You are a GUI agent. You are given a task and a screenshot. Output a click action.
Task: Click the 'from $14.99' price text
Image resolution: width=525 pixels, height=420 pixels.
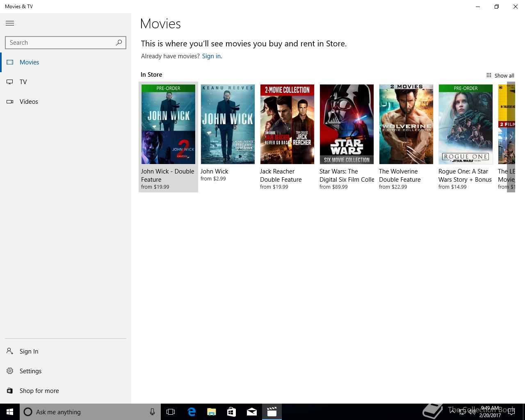pyautogui.click(x=452, y=187)
